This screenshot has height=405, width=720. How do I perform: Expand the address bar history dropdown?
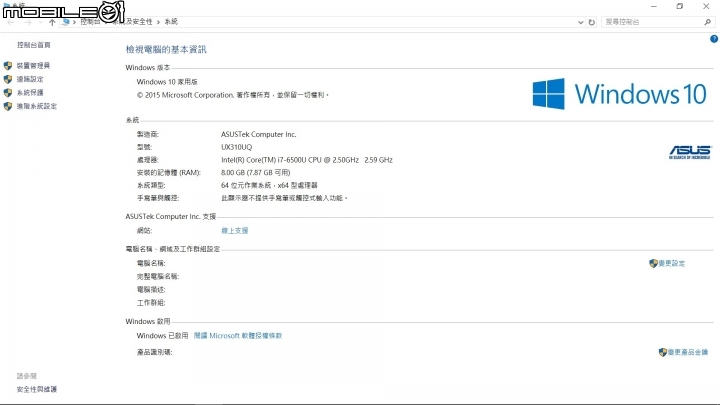(x=580, y=22)
